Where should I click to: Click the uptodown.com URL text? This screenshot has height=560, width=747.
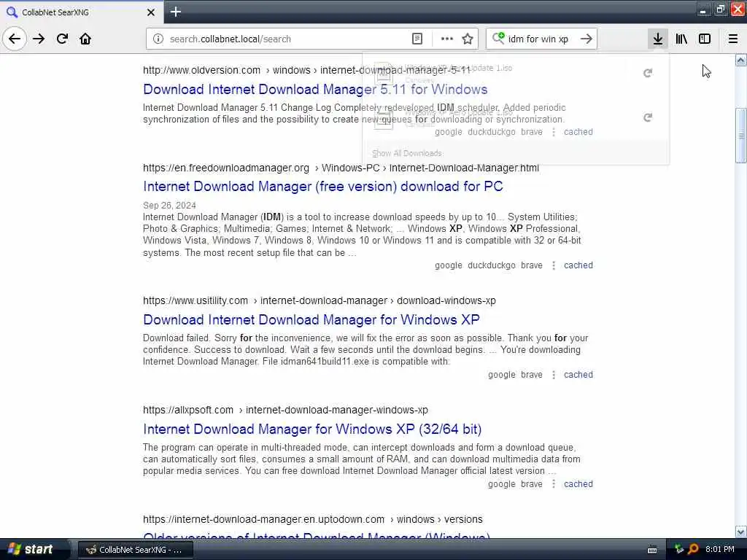(x=263, y=519)
